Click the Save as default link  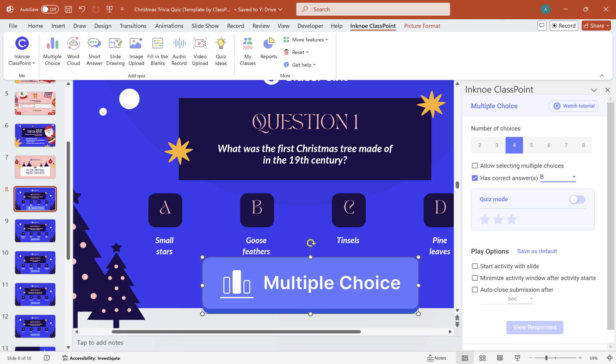[537, 251]
